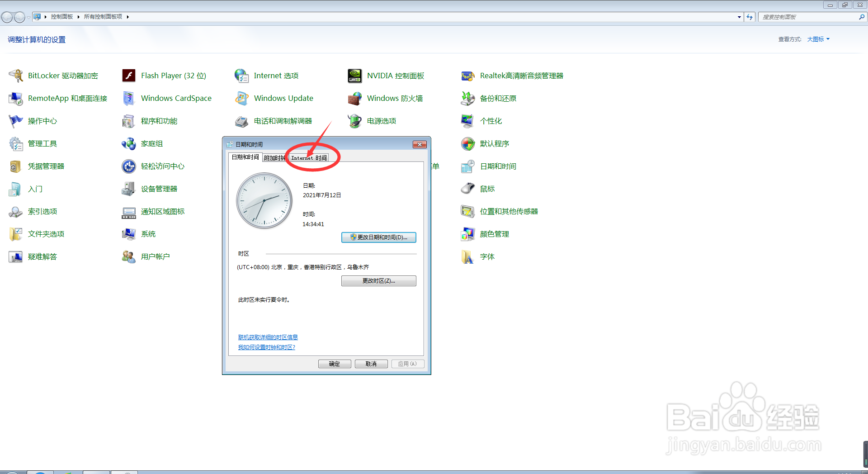
Task: Open 颜色管理 icon
Action: click(x=468, y=234)
